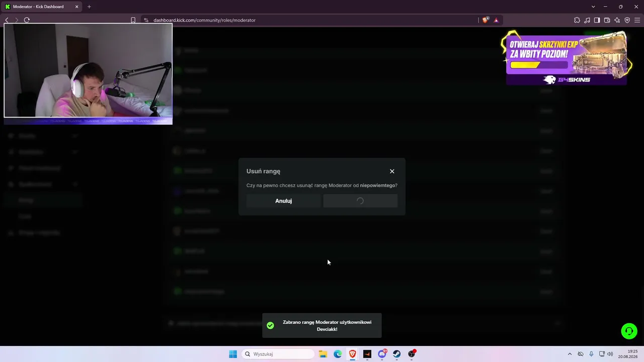The image size is (644, 362).
Task: Click the username 'niepowiemtego' in dialog
Action: pyautogui.click(x=377, y=186)
